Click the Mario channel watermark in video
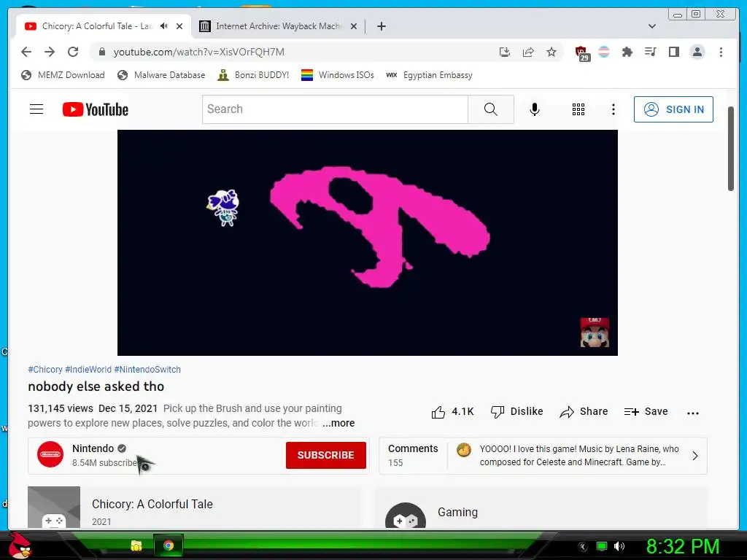 point(595,332)
